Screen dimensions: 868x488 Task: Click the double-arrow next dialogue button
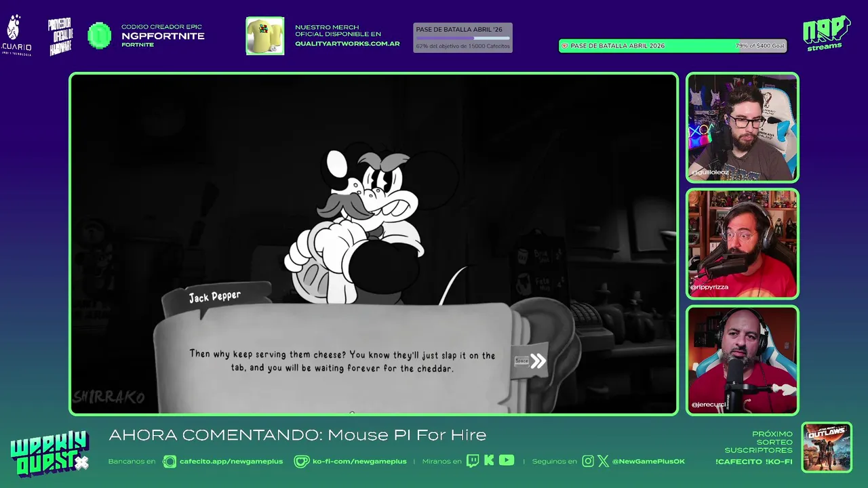(x=538, y=361)
